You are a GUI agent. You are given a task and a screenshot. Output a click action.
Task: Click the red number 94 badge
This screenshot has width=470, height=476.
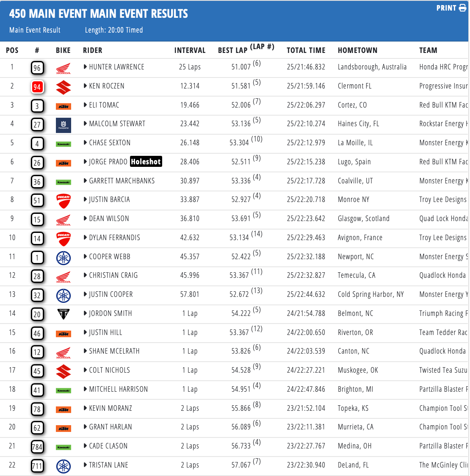pyautogui.click(x=37, y=87)
